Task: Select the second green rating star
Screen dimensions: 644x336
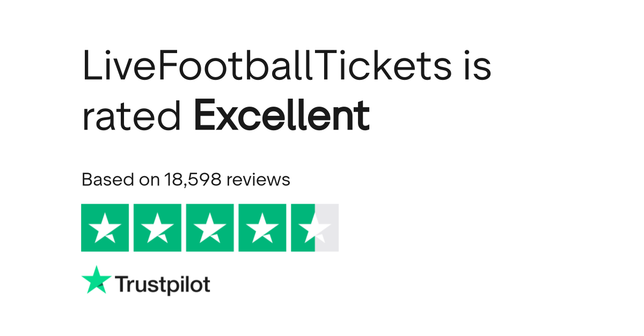Action: click(x=157, y=228)
